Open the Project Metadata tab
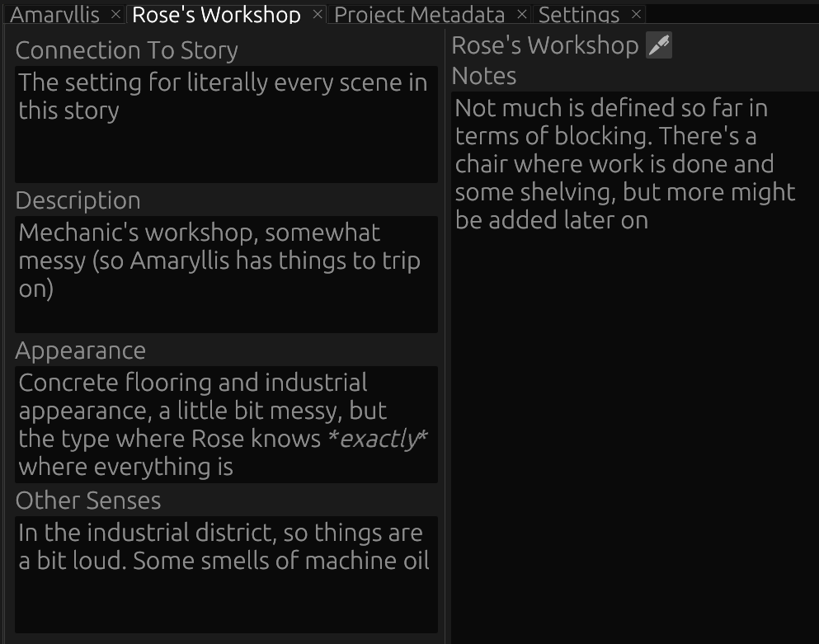This screenshot has height=644, width=819. click(419, 14)
